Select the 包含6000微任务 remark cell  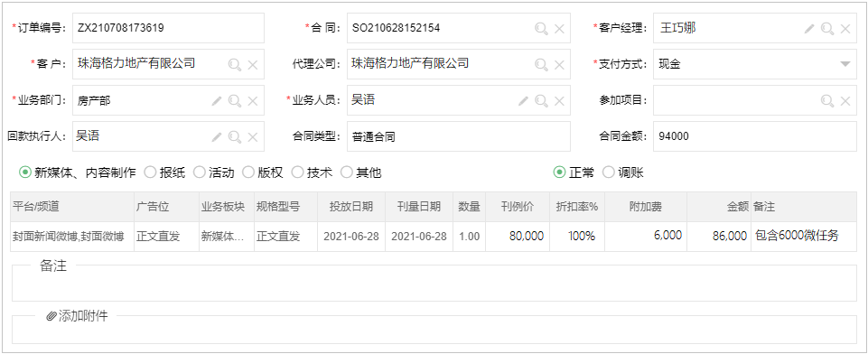pos(804,237)
